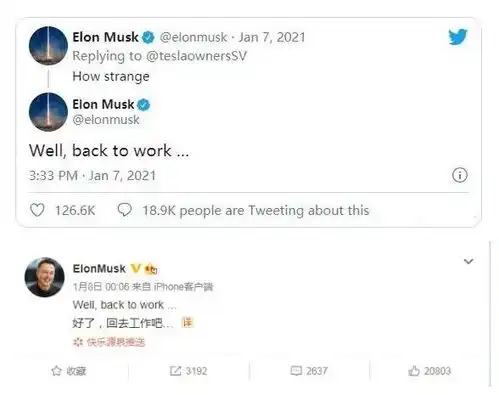The height and width of the screenshot is (395, 499).
Task: Open the tweet reply bubble icon
Action: tap(125, 210)
